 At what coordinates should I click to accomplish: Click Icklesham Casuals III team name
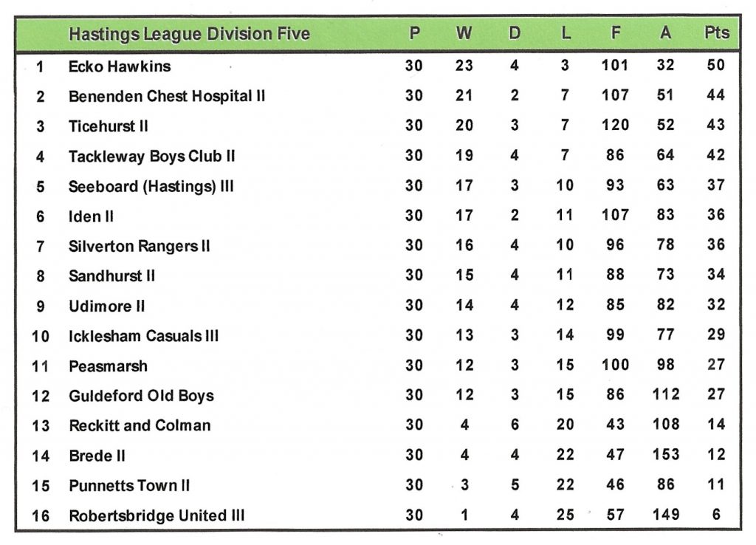pyautogui.click(x=143, y=337)
